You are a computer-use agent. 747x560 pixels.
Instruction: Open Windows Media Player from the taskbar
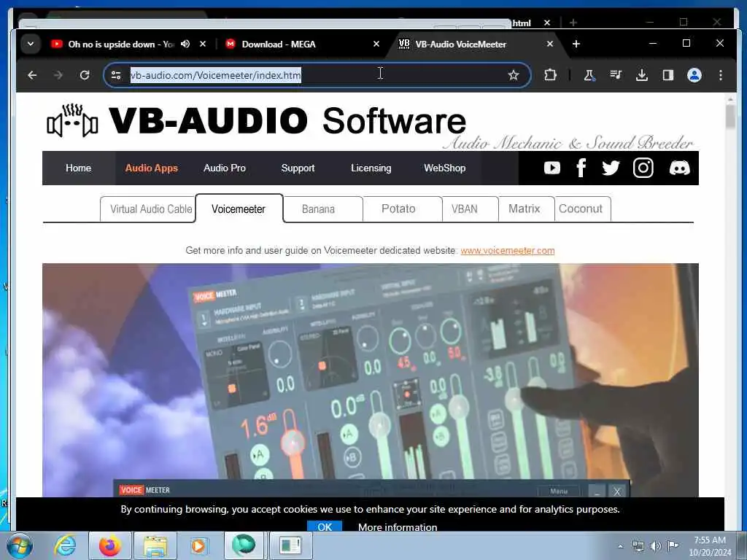pos(199,546)
